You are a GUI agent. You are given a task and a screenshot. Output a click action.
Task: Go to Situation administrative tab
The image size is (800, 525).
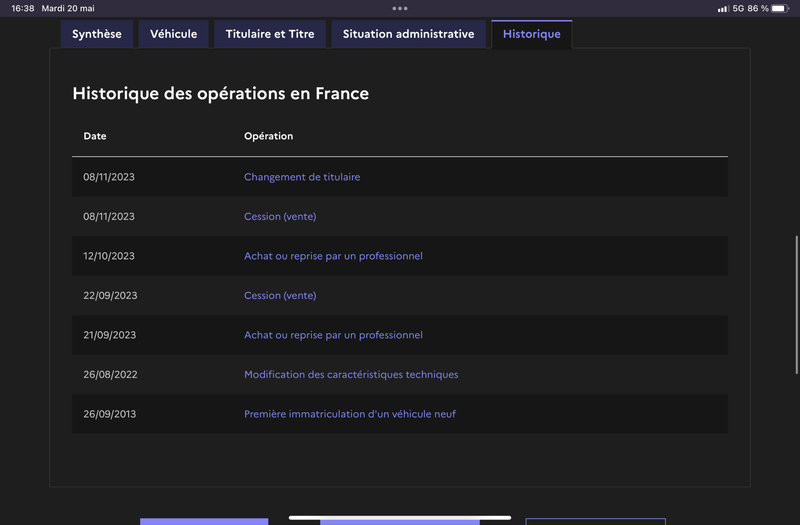408,34
